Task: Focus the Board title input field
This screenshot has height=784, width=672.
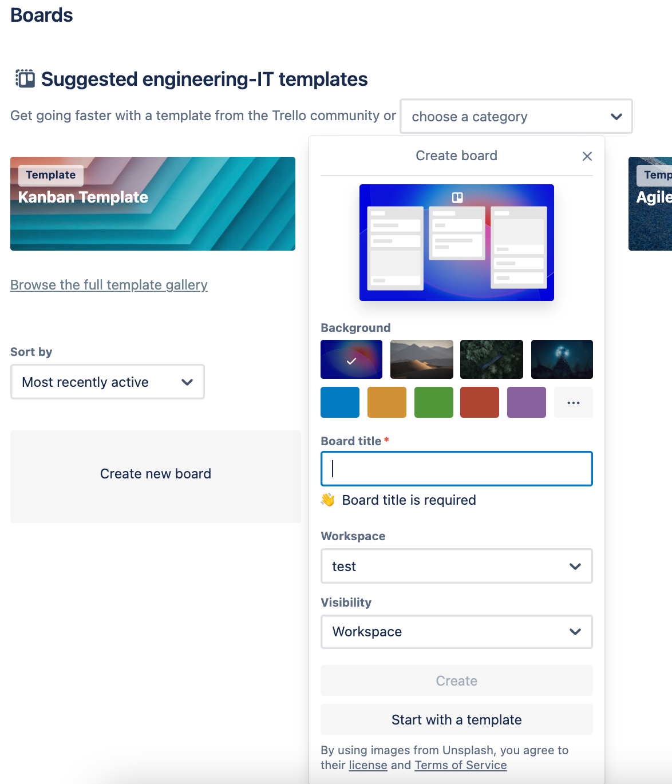Action: [457, 469]
